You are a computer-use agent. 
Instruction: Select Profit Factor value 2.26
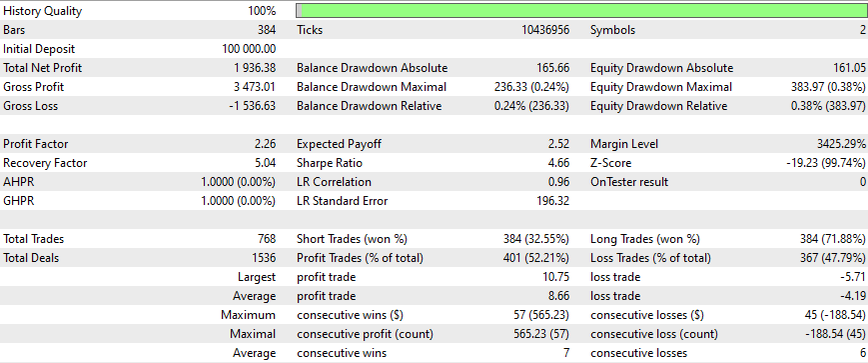(266, 144)
